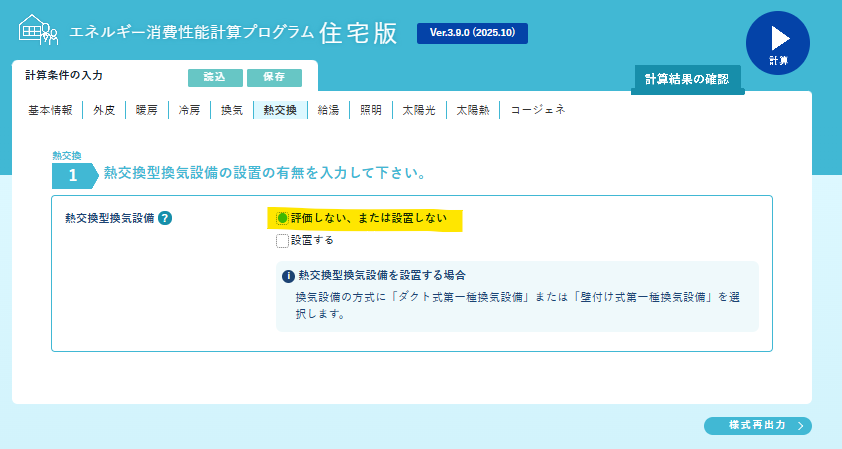This screenshot has height=449, width=842.
Task: Open help icon beside 熱交換型換気設備
Action: 165,218
